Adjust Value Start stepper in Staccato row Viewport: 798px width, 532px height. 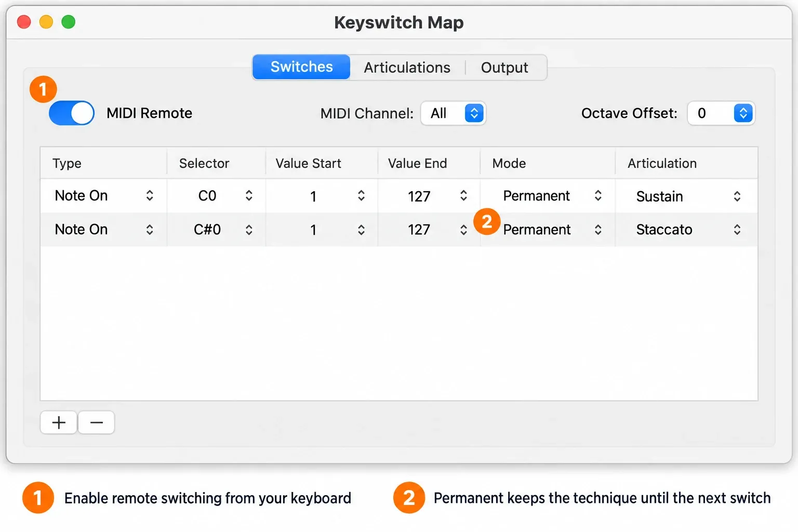pyautogui.click(x=361, y=230)
